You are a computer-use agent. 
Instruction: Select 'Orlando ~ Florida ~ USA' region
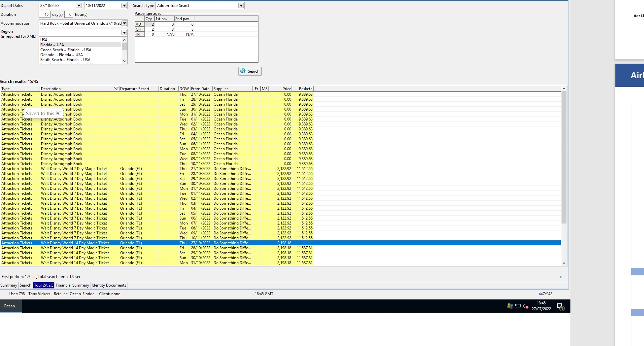coord(81,55)
